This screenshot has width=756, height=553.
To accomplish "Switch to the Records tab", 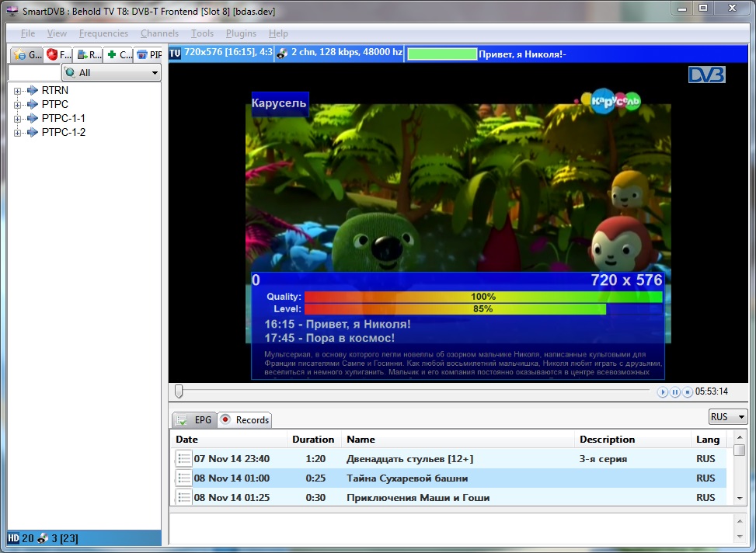I will click(x=244, y=420).
